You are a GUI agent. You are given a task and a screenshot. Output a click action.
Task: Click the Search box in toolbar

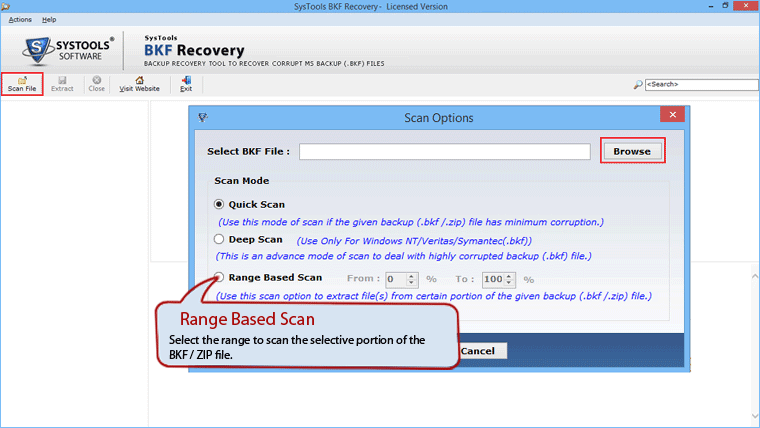pos(701,84)
